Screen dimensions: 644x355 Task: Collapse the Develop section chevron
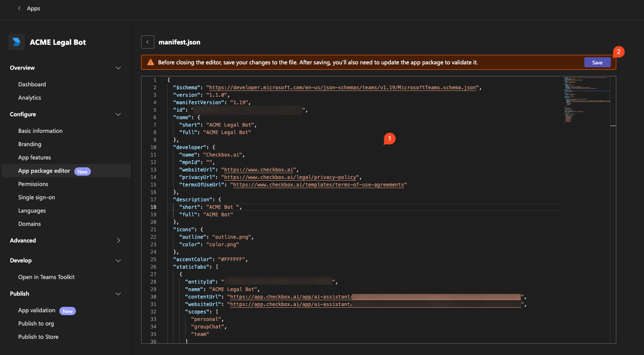tap(118, 260)
